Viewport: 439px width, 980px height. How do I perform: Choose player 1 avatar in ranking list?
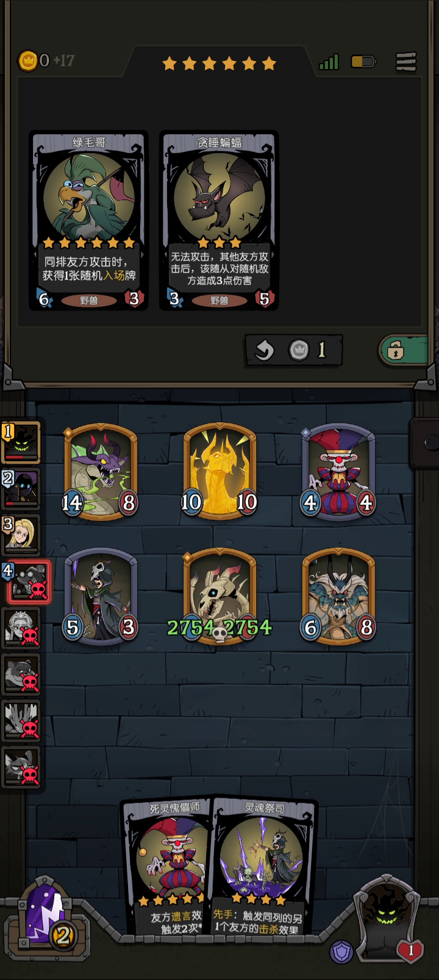click(21, 442)
